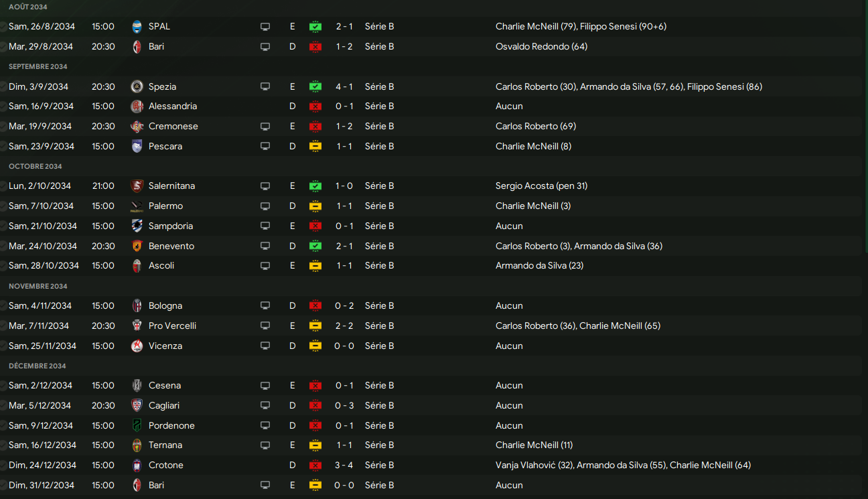Click the Spezia club crest
Image resolution: width=868 pixels, height=499 pixels.
137,86
